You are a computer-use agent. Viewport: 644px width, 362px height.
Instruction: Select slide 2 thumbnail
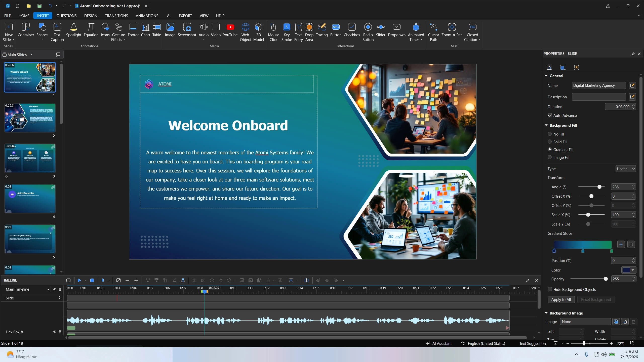[x=30, y=118]
